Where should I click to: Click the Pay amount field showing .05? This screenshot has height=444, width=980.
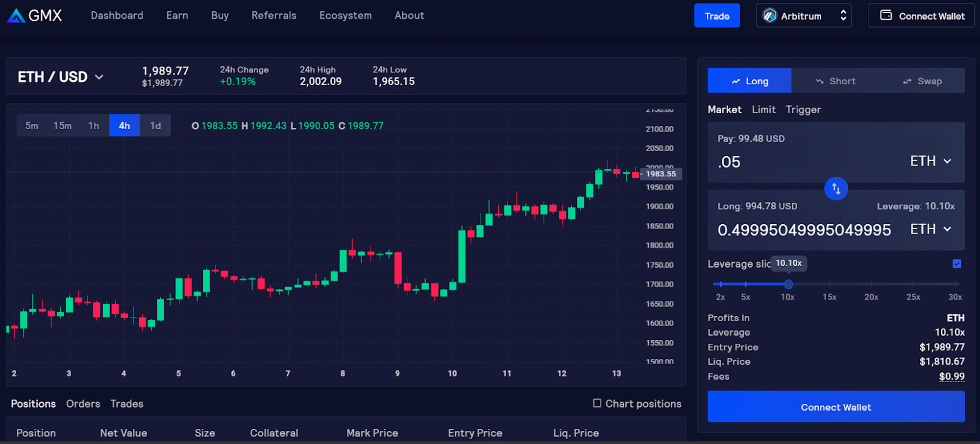[808, 162]
